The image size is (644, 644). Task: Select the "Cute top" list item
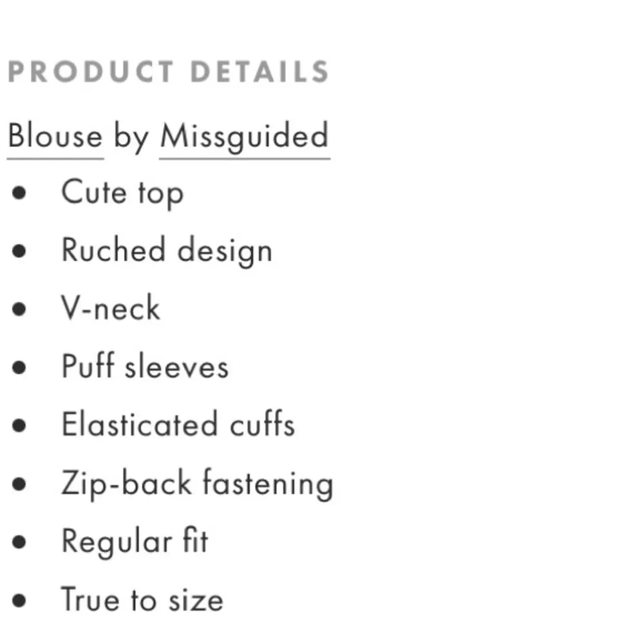[x=122, y=193]
